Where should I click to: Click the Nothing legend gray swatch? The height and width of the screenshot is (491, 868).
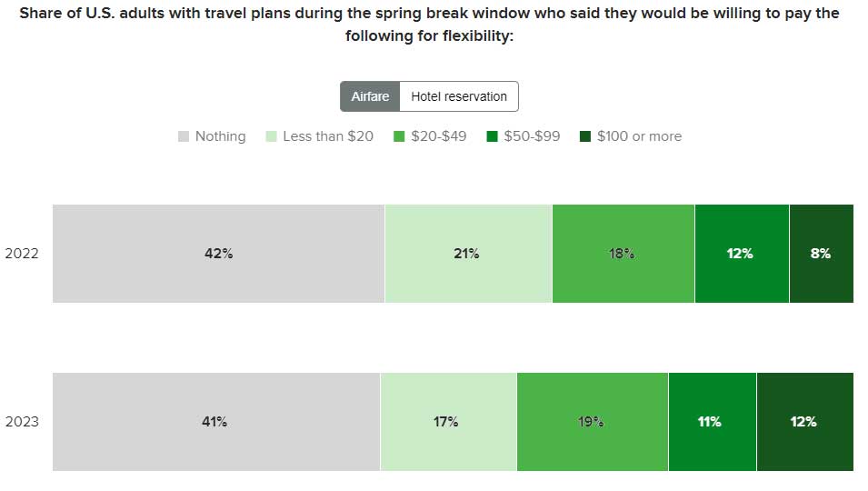[x=184, y=136]
